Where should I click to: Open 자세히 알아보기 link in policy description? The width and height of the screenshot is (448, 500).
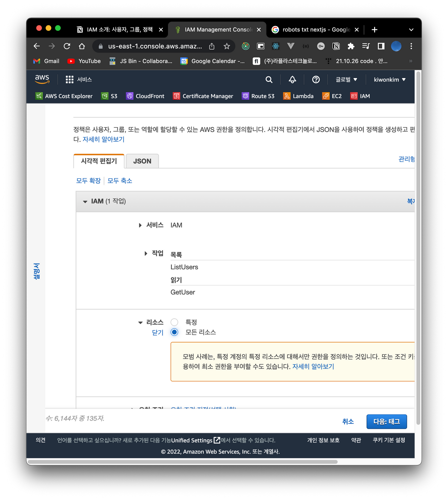coord(104,139)
